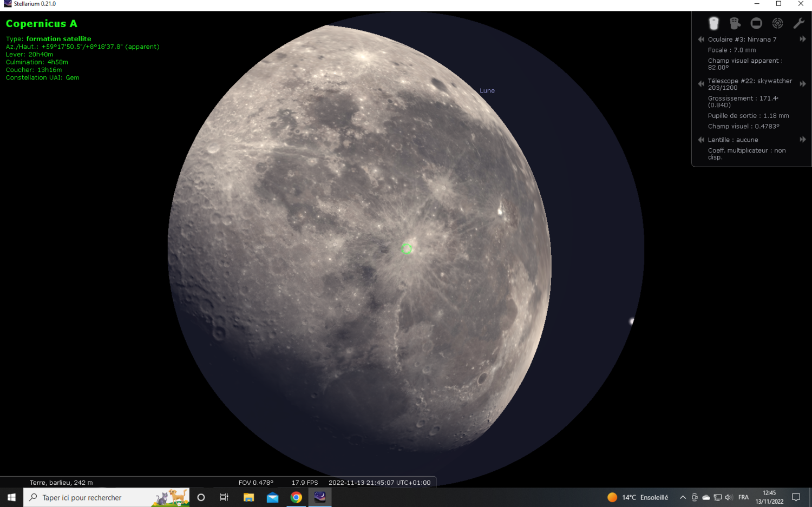The image size is (812, 507).
Task: Switch to the previous telescope model
Action: [x=700, y=84]
